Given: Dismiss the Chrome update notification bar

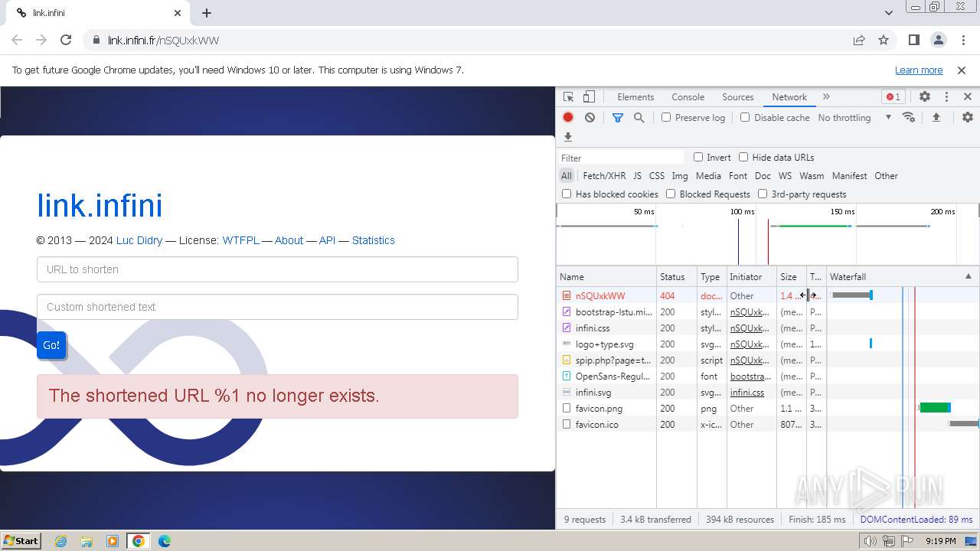Looking at the screenshot, I should 962,70.
